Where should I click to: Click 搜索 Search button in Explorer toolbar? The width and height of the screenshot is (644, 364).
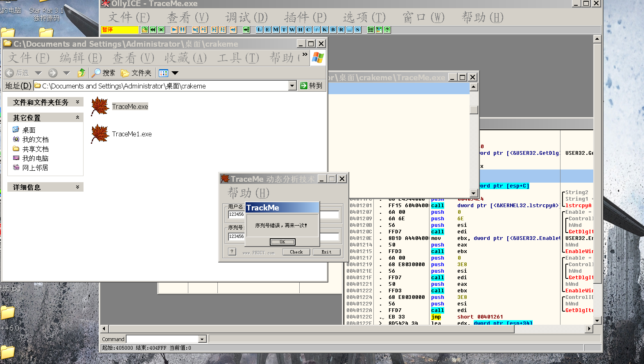tap(104, 73)
